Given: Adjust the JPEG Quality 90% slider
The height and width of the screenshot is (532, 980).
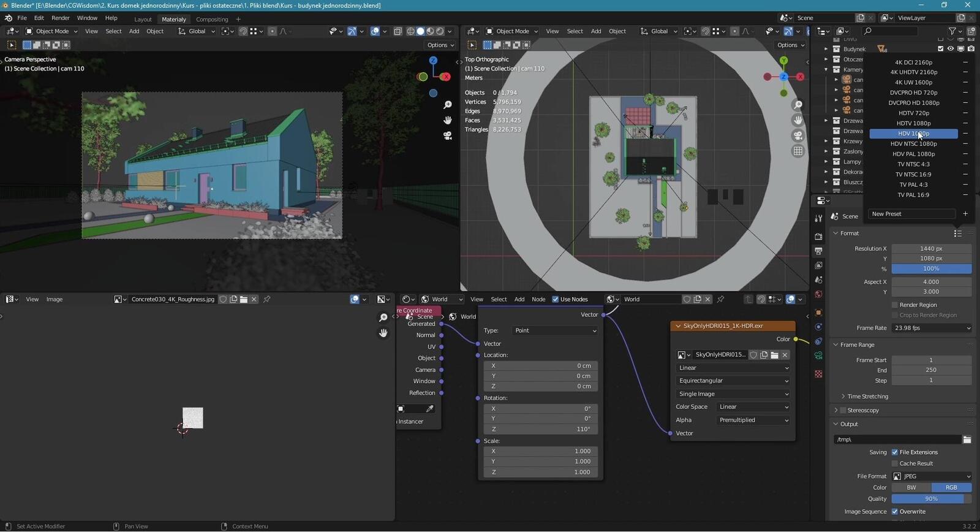Looking at the screenshot, I should pos(931,499).
